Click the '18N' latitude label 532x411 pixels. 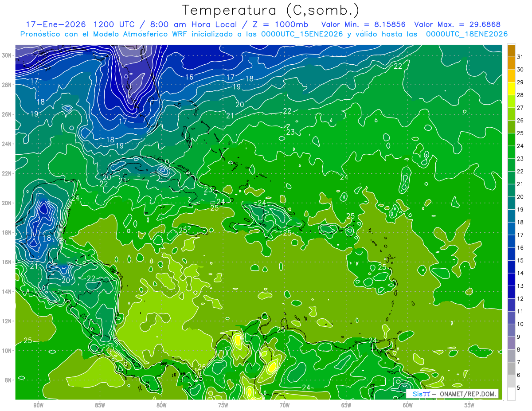[x=8, y=232]
